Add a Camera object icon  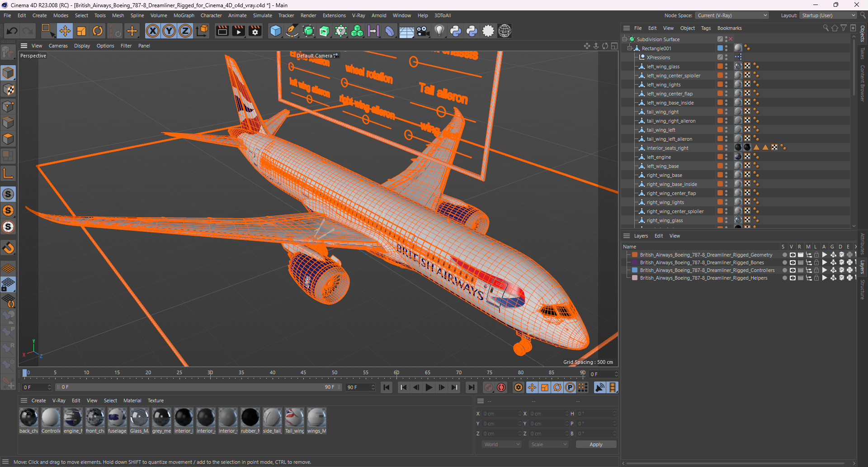coord(423,31)
